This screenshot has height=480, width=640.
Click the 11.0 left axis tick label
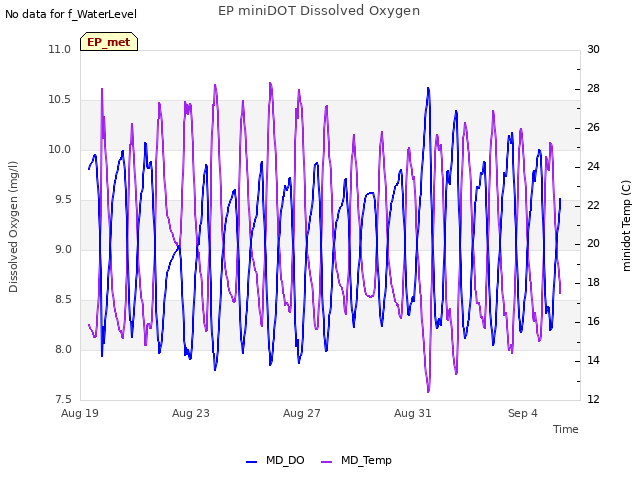(x=60, y=49)
